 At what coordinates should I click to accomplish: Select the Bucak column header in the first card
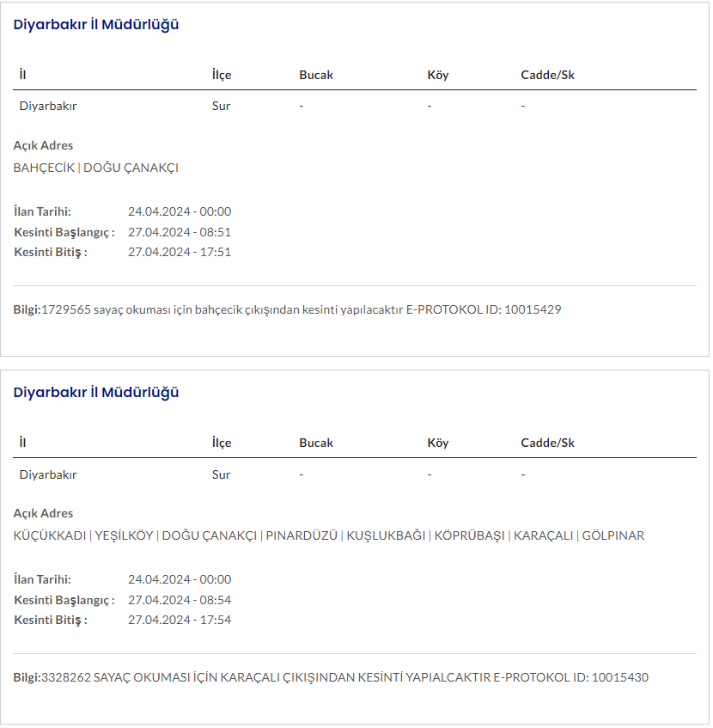(316, 75)
